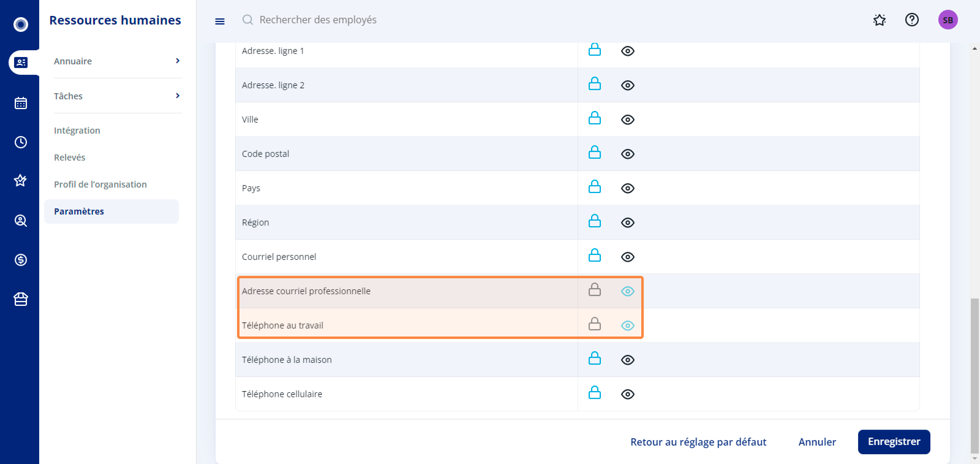The height and width of the screenshot is (464, 980).
Task: Toggle visibility eye for Ville
Action: pos(627,120)
